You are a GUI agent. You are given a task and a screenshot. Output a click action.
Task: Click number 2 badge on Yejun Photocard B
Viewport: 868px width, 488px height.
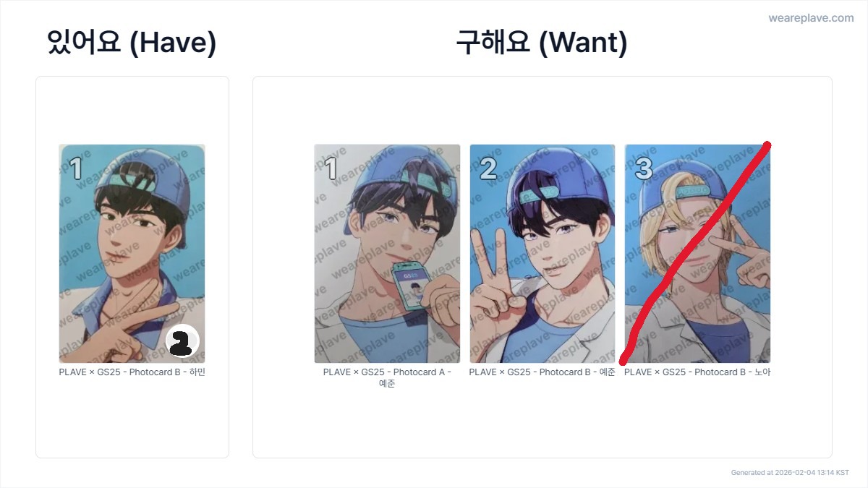coord(488,169)
